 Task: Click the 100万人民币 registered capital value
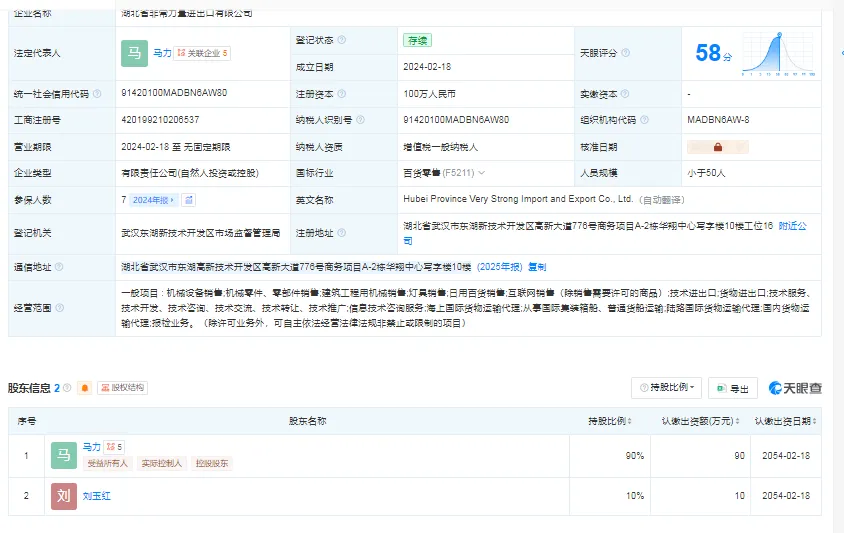point(430,94)
